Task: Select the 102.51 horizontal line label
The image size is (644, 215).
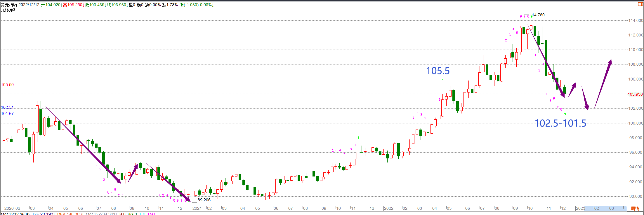Action: pyautogui.click(x=7, y=107)
